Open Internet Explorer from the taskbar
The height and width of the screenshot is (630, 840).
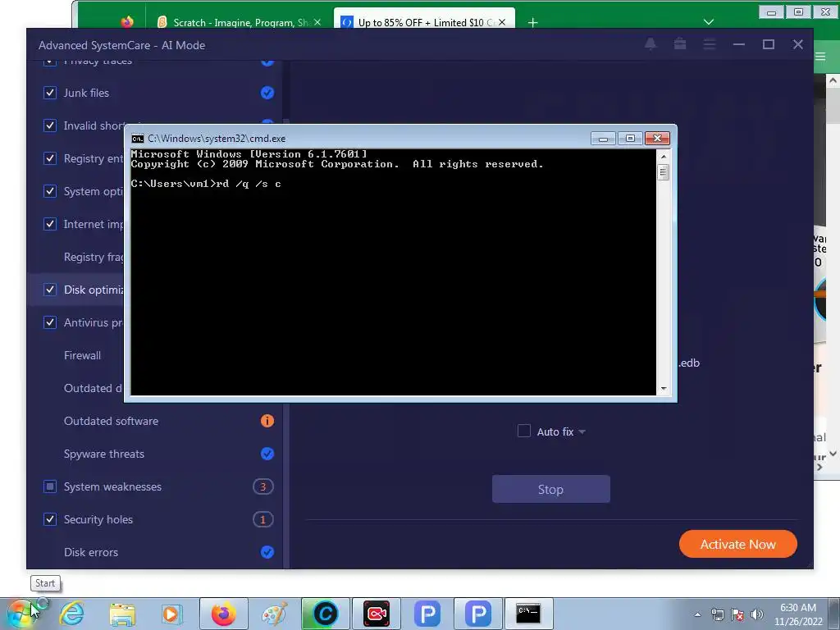point(72,614)
